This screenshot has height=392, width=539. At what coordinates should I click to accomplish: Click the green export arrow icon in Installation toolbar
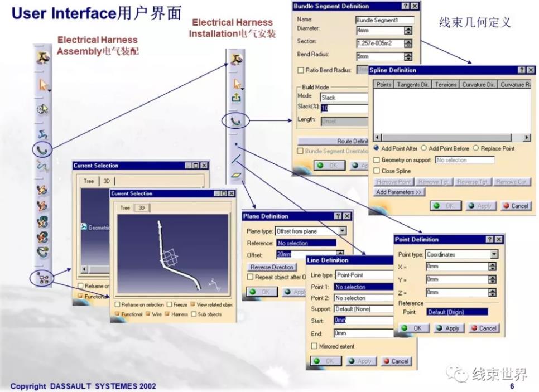(x=237, y=98)
